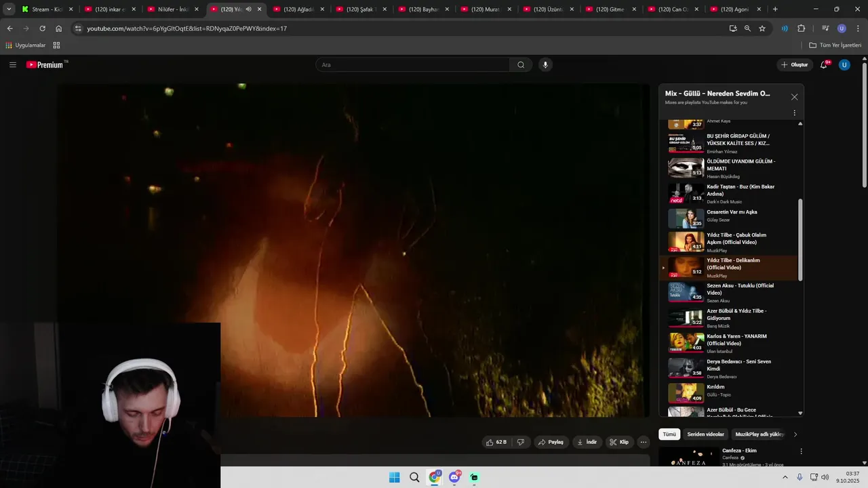This screenshot has width=868, height=488.
Task: Click the browser address bar URL
Action: [x=186, y=28]
